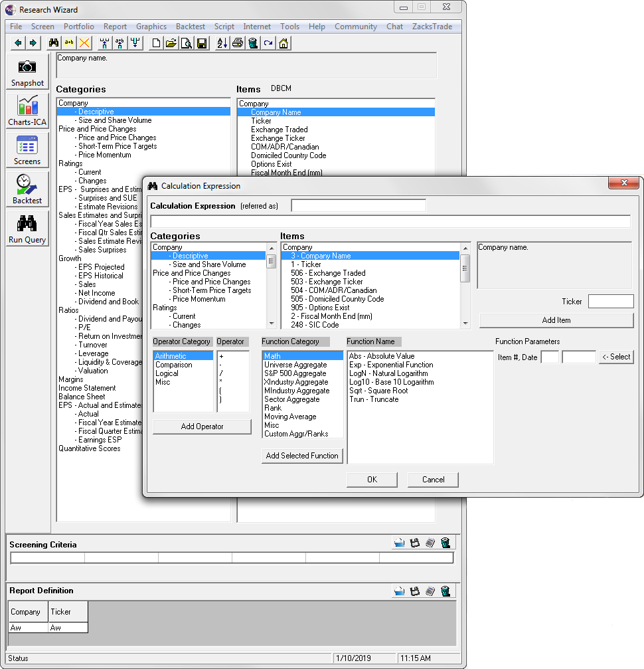Open the Snapshot camera sidebar button

[x=27, y=72]
